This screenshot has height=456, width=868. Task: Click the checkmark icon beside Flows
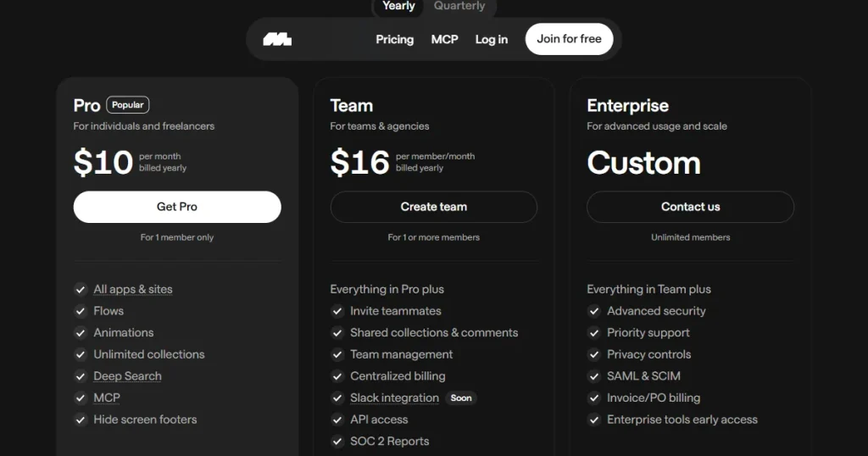point(81,311)
